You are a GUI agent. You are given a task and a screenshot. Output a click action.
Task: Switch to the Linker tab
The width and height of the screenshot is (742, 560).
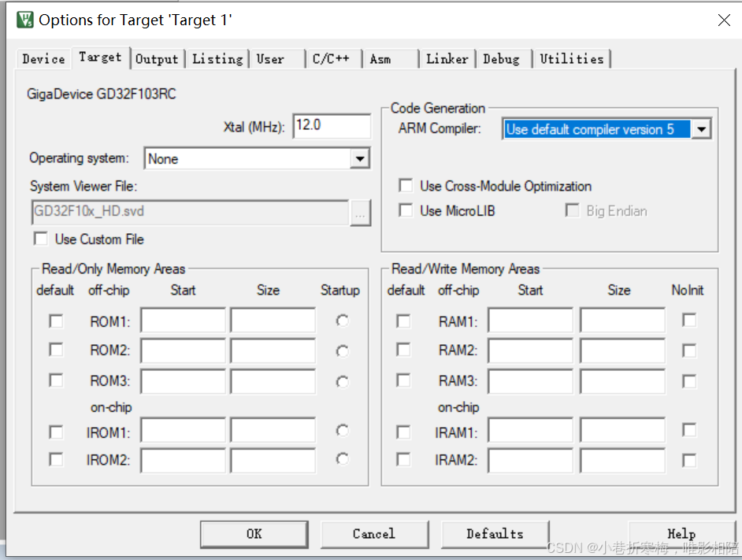[447, 58]
